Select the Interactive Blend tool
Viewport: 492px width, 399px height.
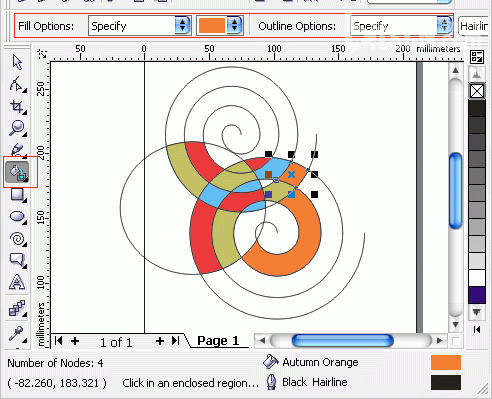17,308
